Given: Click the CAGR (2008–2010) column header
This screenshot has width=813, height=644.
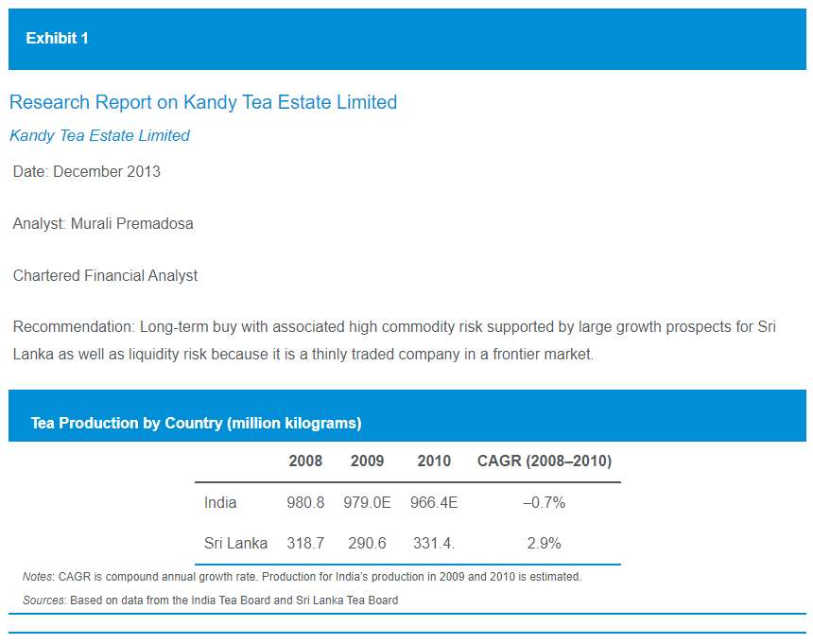Looking at the screenshot, I should 545,461.
